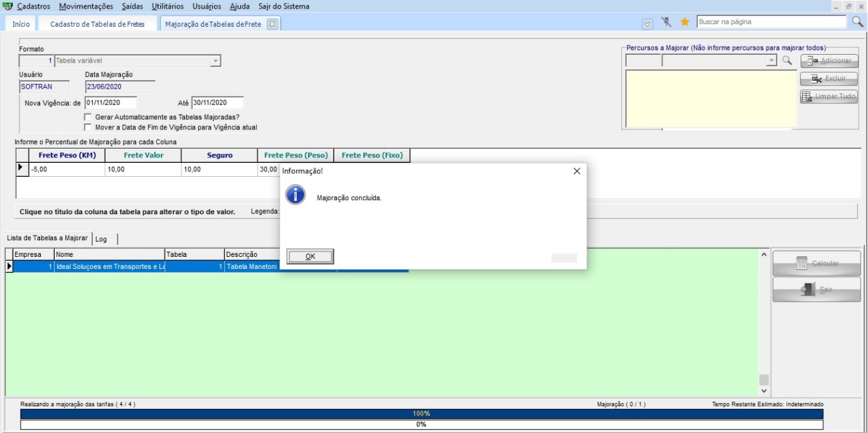
Task: Expand the Formato Tabela variável dropdown
Action: click(x=215, y=61)
